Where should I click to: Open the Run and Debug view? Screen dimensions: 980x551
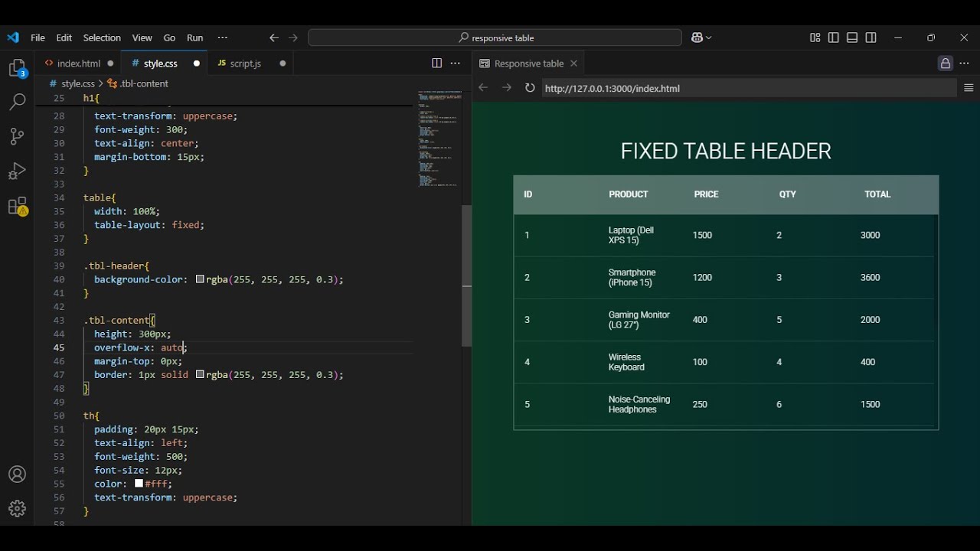(x=18, y=171)
